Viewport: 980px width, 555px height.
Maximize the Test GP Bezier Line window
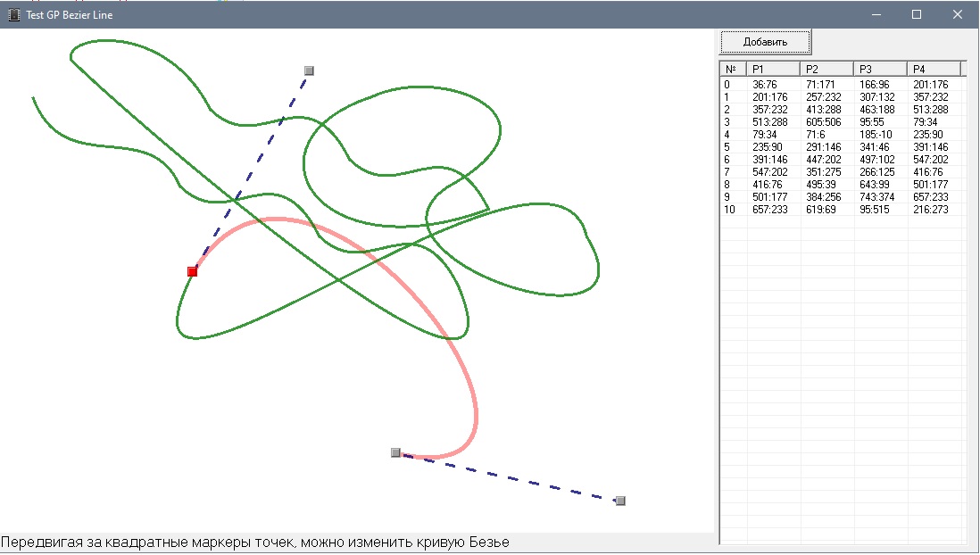(x=916, y=14)
